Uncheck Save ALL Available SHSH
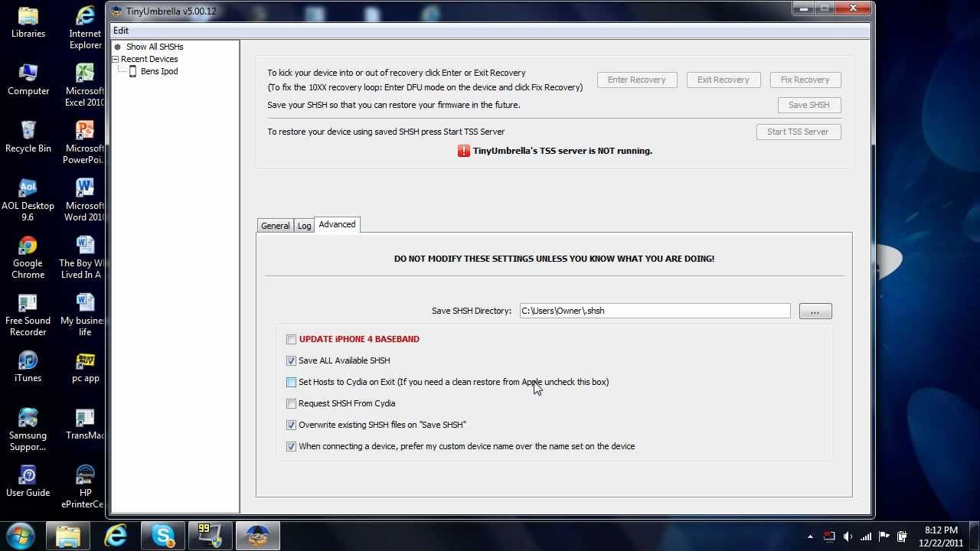The image size is (980, 551). 291,360
